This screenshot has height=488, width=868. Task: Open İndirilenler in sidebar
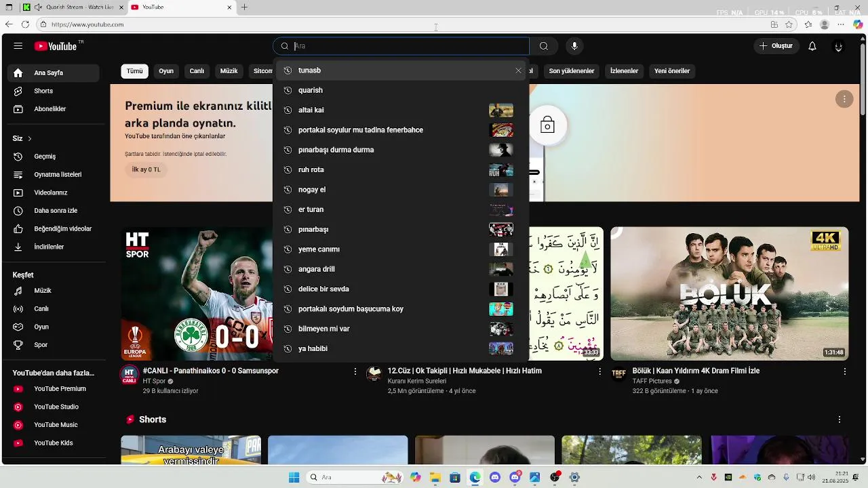pyautogui.click(x=54, y=247)
